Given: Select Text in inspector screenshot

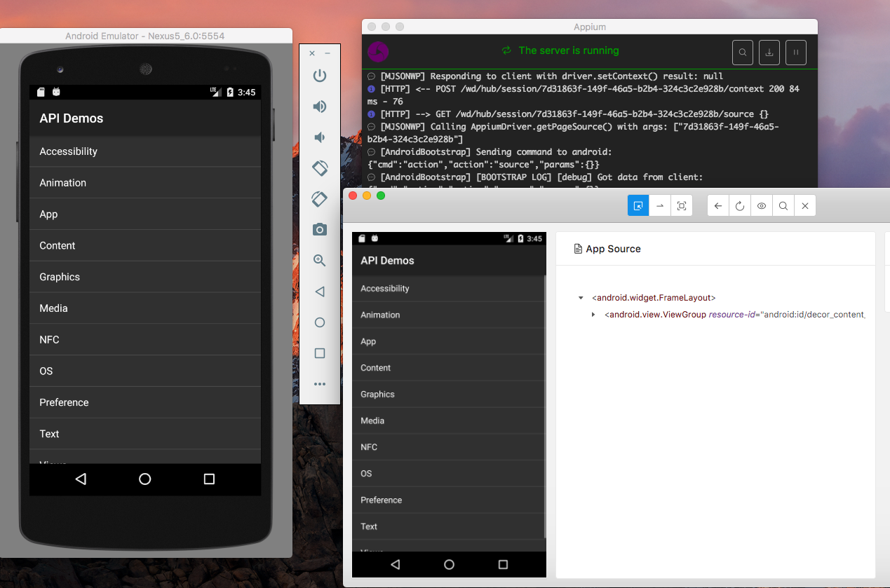Looking at the screenshot, I should (448, 526).
